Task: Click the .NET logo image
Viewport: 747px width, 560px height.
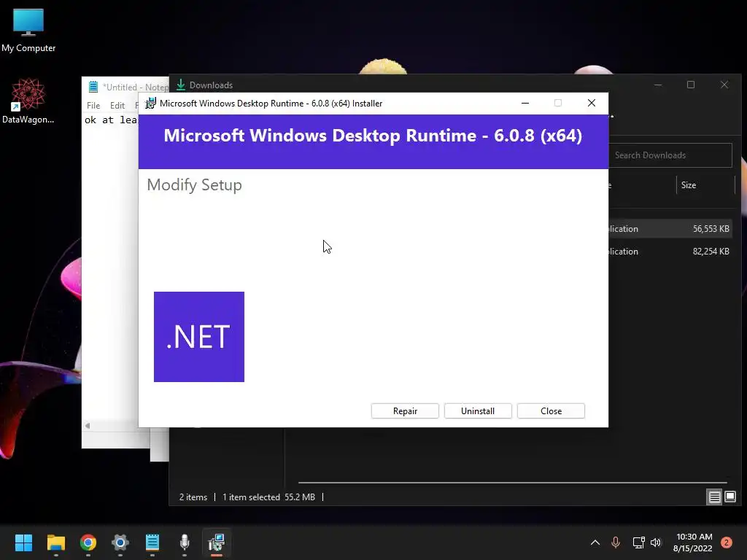Action: coord(199,337)
